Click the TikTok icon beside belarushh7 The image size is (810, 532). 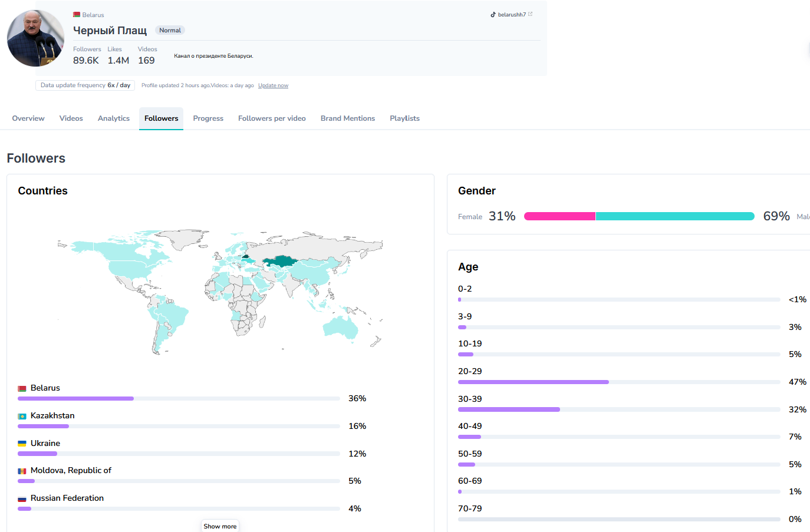[x=493, y=15]
